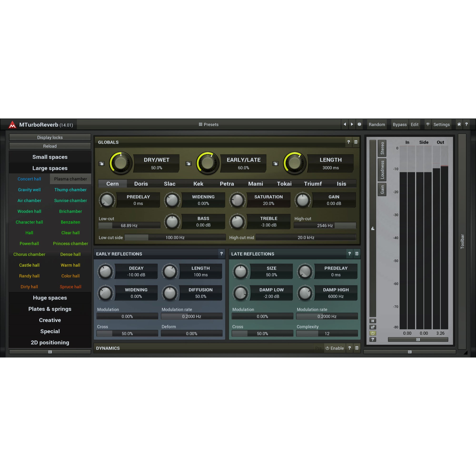
Task: Click the random preset dice icon
Action: pos(359,124)
